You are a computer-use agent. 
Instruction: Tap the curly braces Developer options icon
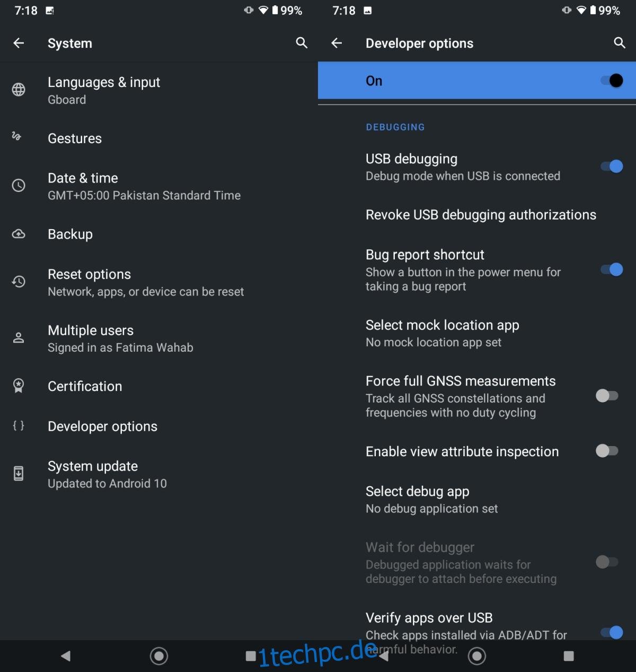[19, 425]
